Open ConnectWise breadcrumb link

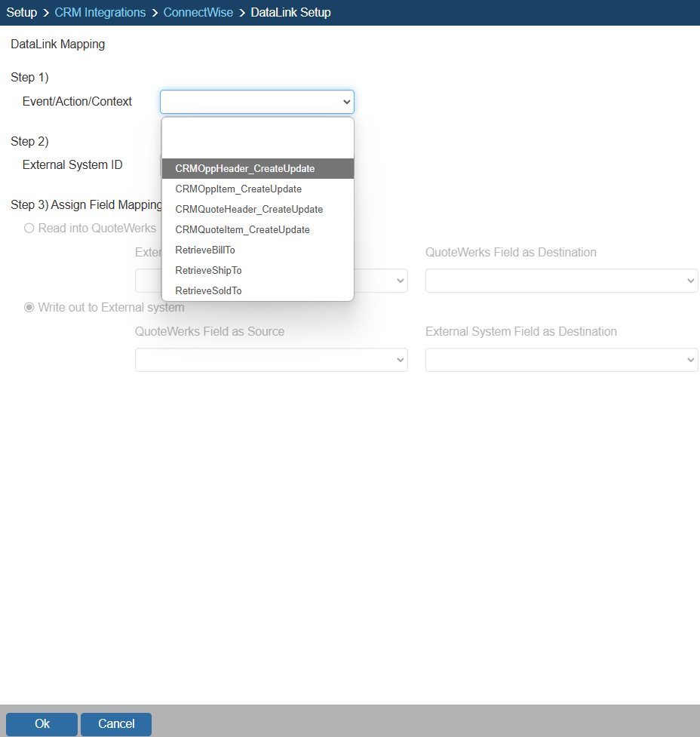tap(198, 12)
